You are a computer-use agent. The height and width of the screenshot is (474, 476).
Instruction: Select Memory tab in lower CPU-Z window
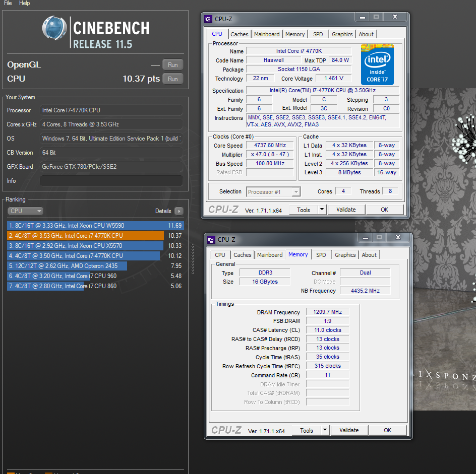tap(298, 254)
